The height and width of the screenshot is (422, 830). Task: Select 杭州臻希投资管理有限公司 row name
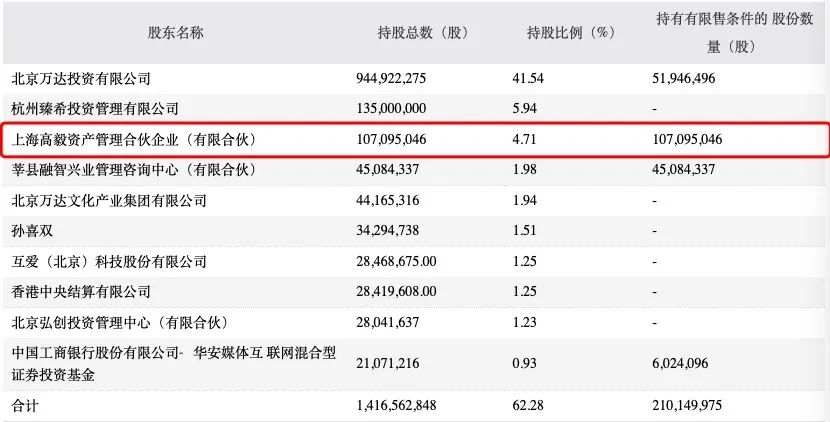95,109
